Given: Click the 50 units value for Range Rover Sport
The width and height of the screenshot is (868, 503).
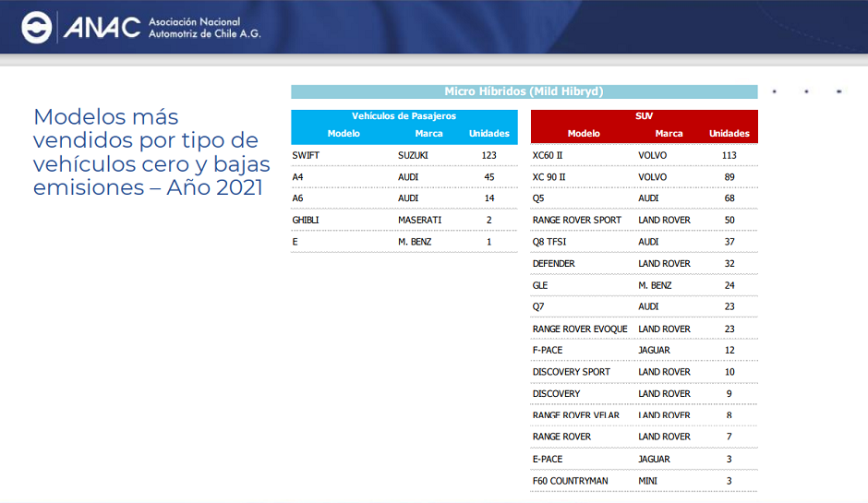Looking at the screenshot, I should 729,221.
